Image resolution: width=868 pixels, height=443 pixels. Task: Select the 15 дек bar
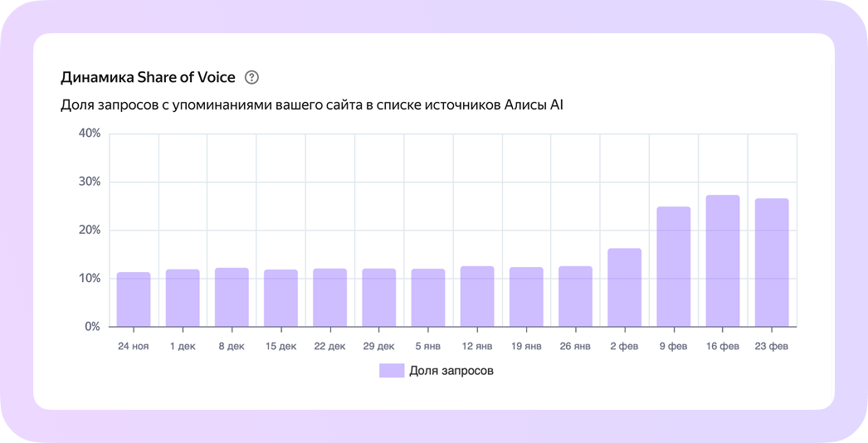pyautogui.click(x=280, y=298)
